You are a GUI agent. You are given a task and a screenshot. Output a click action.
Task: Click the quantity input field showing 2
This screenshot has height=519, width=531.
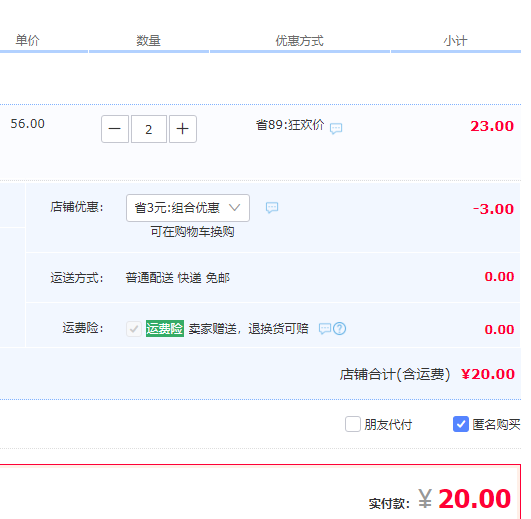tap(149, 129)
